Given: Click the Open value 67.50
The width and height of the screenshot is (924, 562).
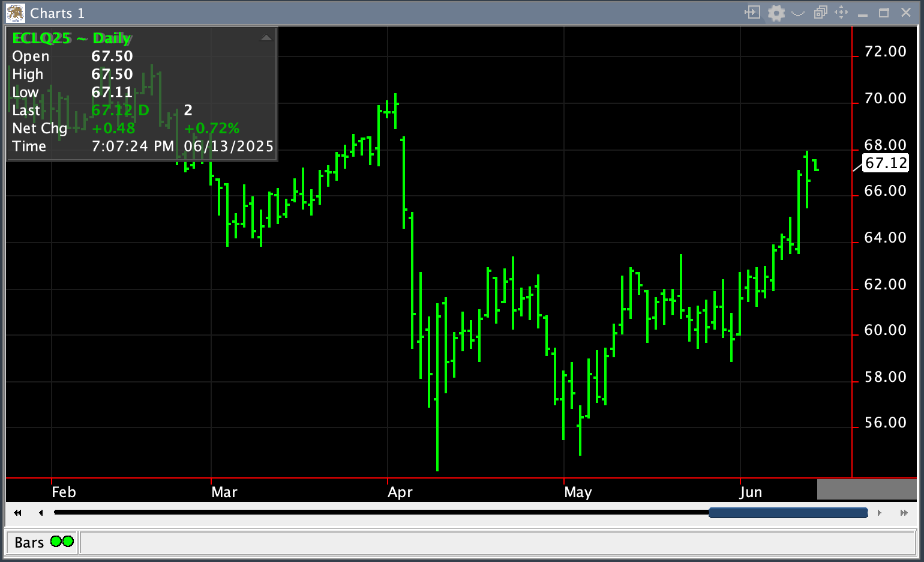Looking at the screenshot, I should coord(112,56).
